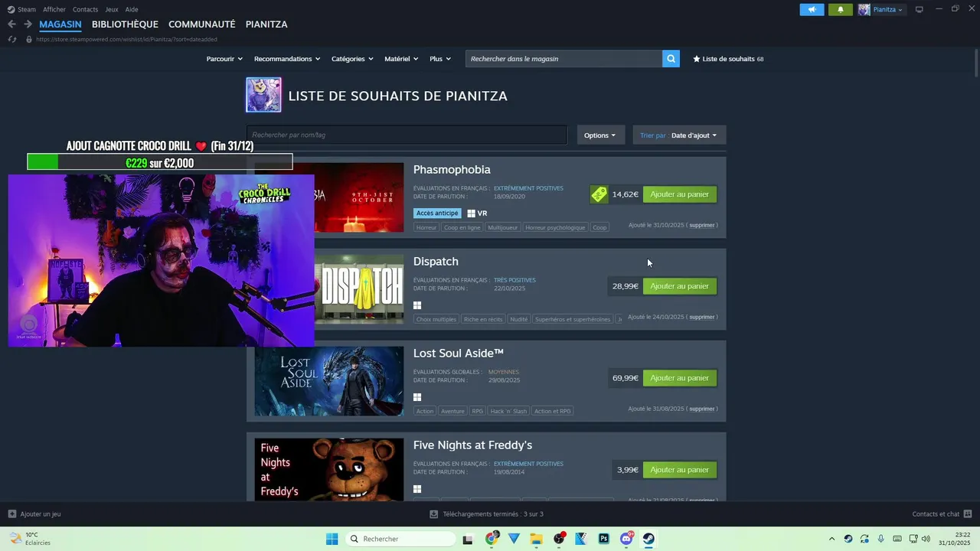
Task: Add Lost Soul Aside to cart
Action: tap(680, 378)
